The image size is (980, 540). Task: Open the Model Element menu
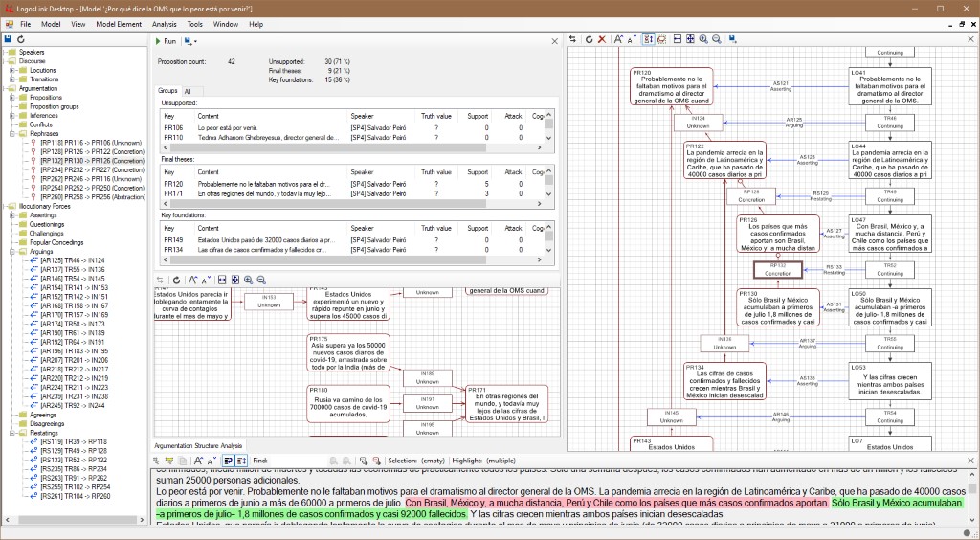pyautogui.click(x=119, y=24)
